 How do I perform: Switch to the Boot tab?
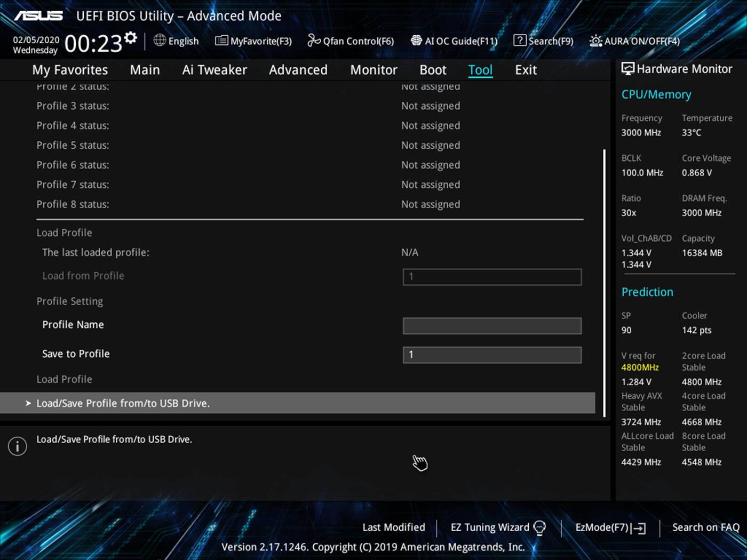[x=432, y=69]
